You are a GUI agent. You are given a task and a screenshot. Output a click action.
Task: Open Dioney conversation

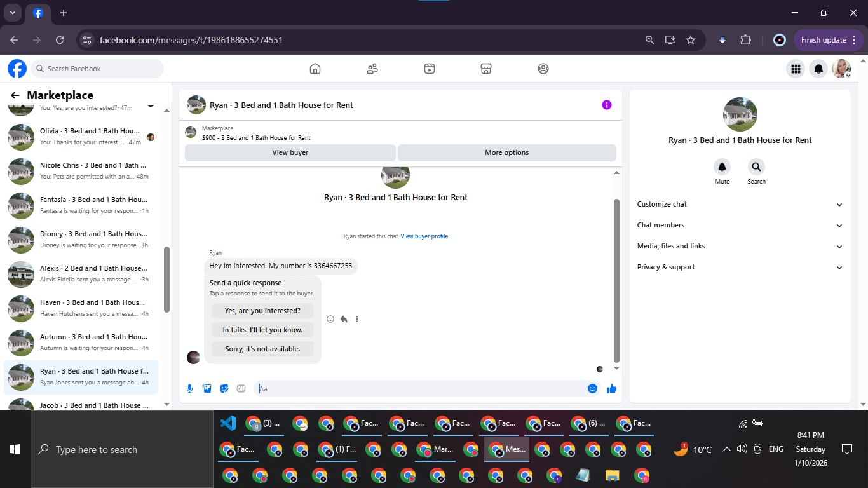tap(81, 240)
